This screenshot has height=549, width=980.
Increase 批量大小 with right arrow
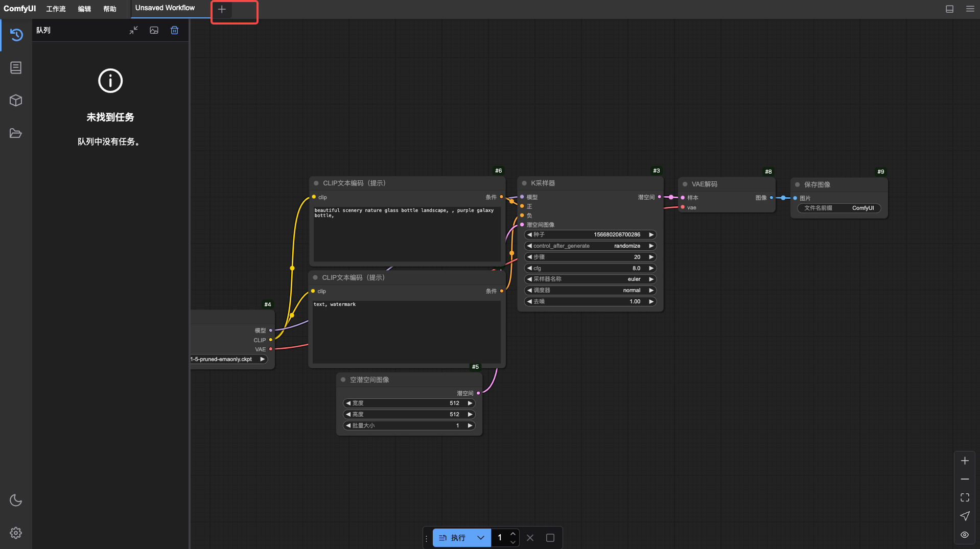coord(470,426)
